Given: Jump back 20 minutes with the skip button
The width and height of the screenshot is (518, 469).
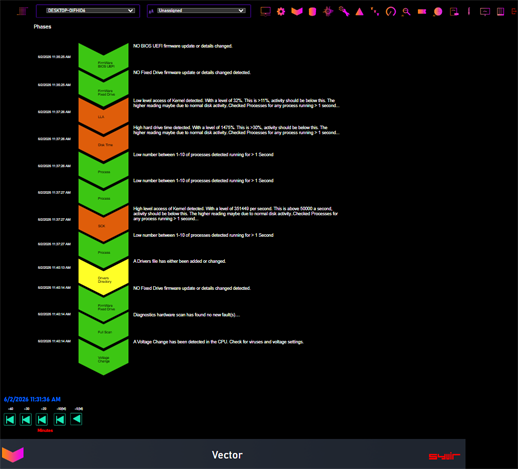Looking at the screenshot, I should tap(42, 419).
